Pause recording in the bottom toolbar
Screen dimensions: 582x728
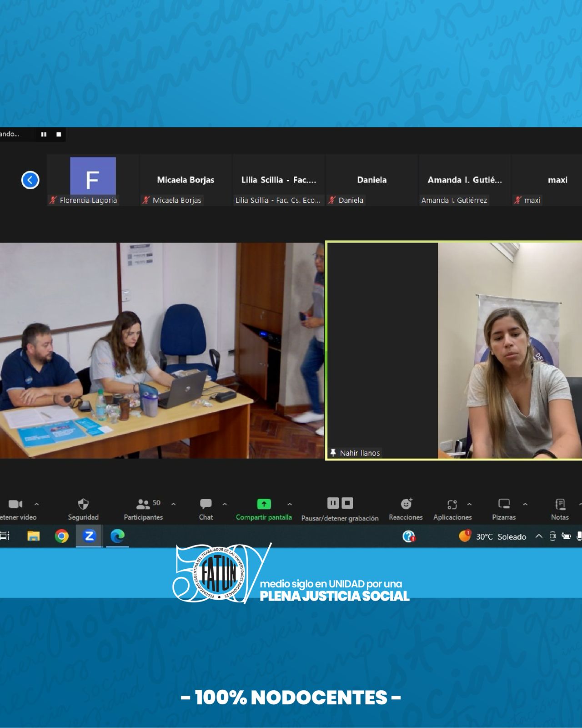coord(333,503)
